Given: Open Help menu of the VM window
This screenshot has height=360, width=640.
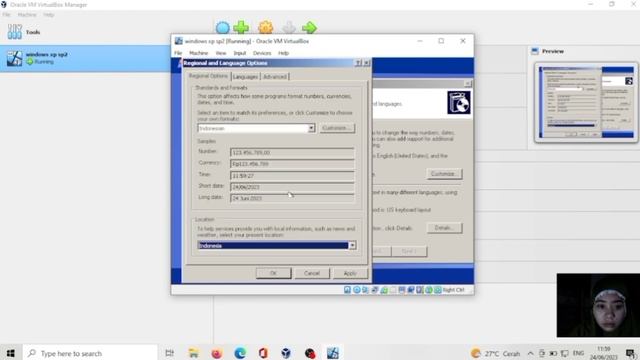Looking at the screenshot, I should coord(284,53).
